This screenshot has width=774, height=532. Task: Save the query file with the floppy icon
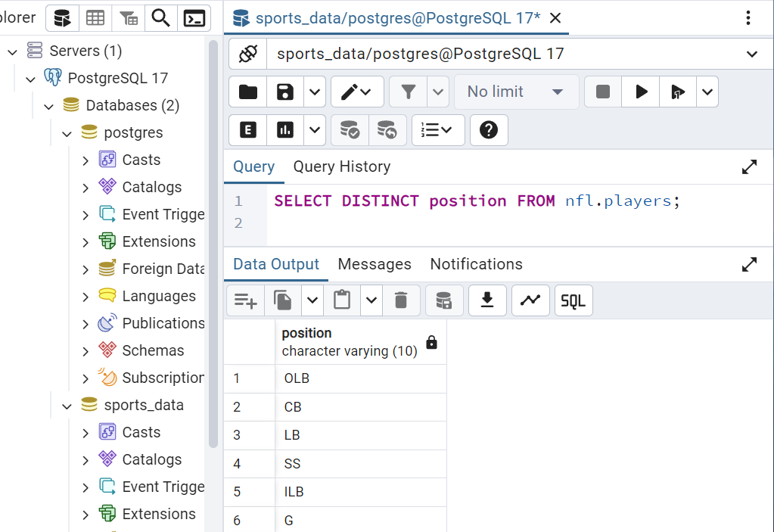coord(284,92)
